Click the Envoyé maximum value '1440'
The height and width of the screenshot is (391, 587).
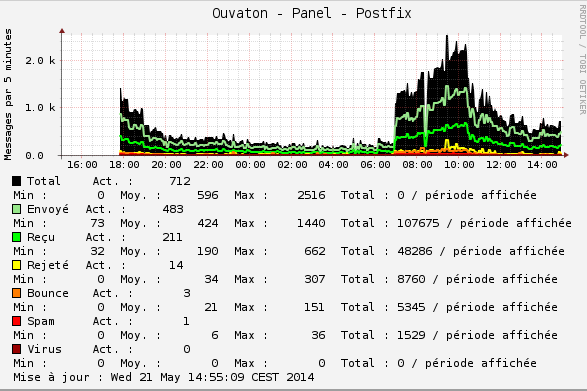311,223
